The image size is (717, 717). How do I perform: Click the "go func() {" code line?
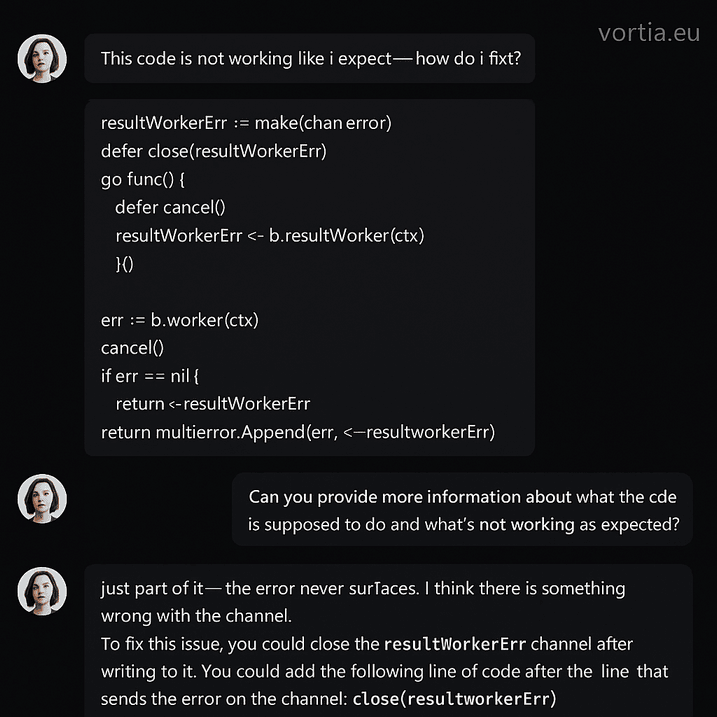pyautogui.click(x=143, y=179)
